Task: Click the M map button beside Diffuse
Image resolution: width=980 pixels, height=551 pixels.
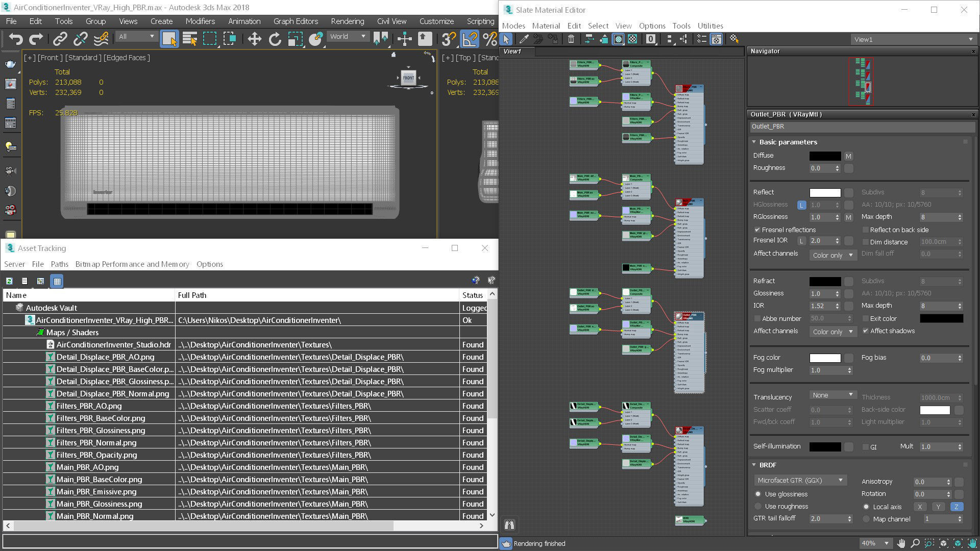Action: (848, 156)
